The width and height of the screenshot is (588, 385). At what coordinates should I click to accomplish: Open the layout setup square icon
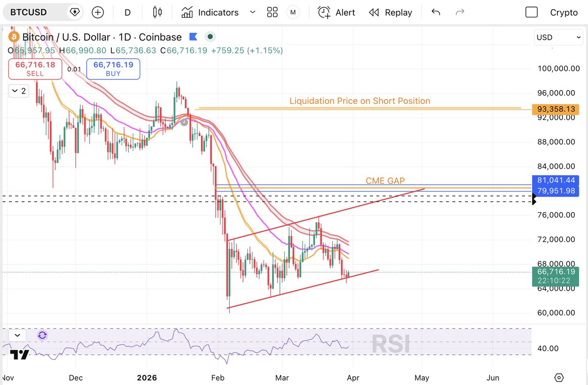click(532, 12)
